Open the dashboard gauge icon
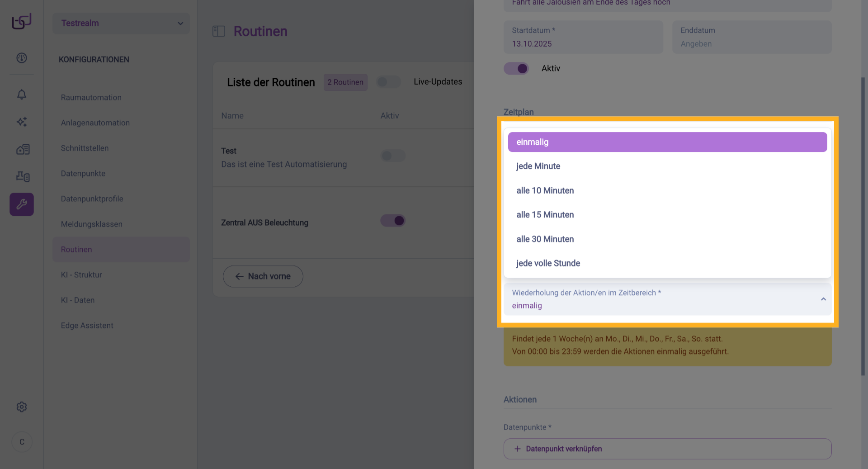The width and height of the screenshot is (868, 469). [x=22, y=58]
